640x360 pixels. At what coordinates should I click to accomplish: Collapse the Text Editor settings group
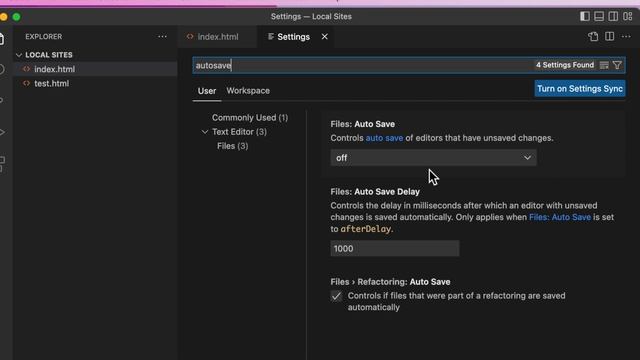coord(205,132)
